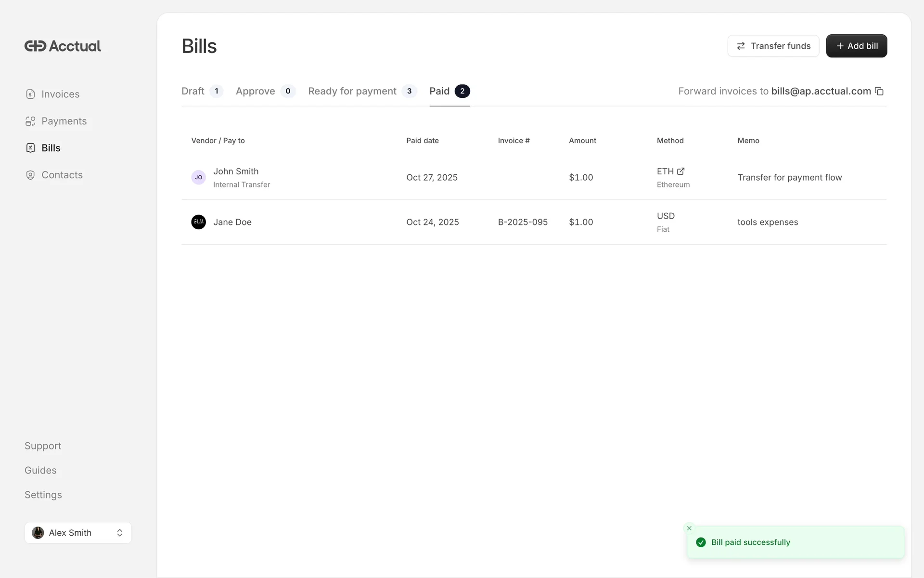Click the Add bill button

click(x=856, y=46)
